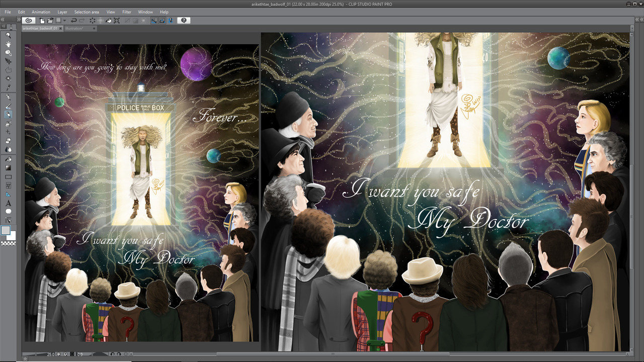
Task: Undo the last action in command bar
Action: point(73,21)
